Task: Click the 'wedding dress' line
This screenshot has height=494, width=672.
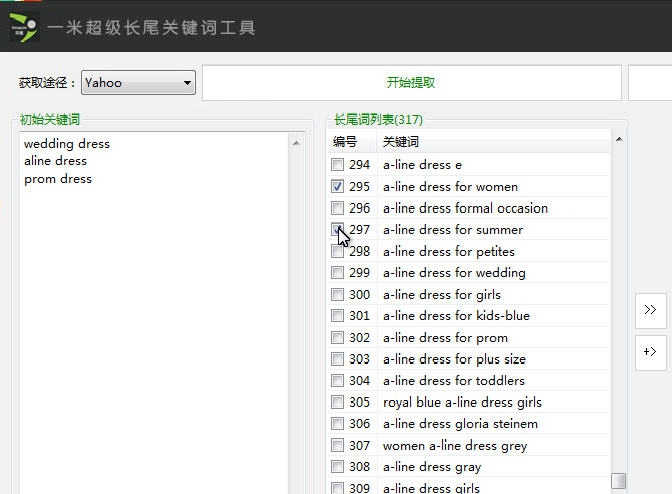Action: tap(67, 144)
